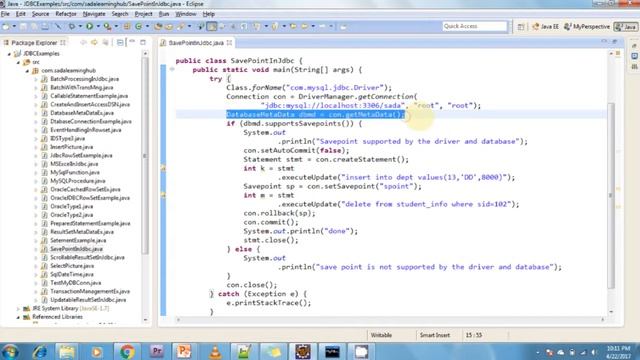
Task: Open dropdown arrow next to Run button
Action: tap(98, 27)
